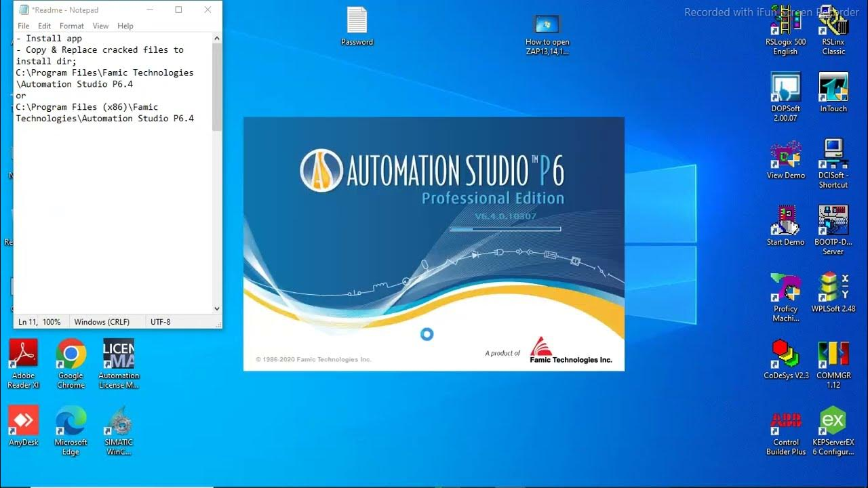Viewport: 868px width, 488px height.
Task: Click the 'or' line in Notepad
Action: (x=22, y=96)
